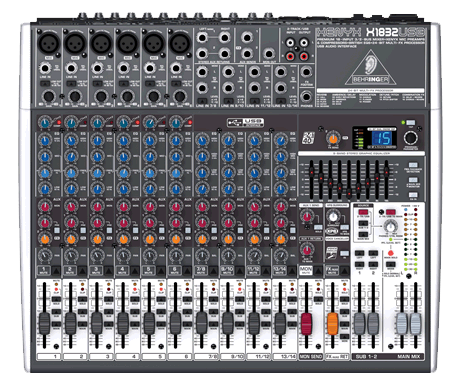
Task: Click the channel 1 PAN knob
Action: coord(44,256)
